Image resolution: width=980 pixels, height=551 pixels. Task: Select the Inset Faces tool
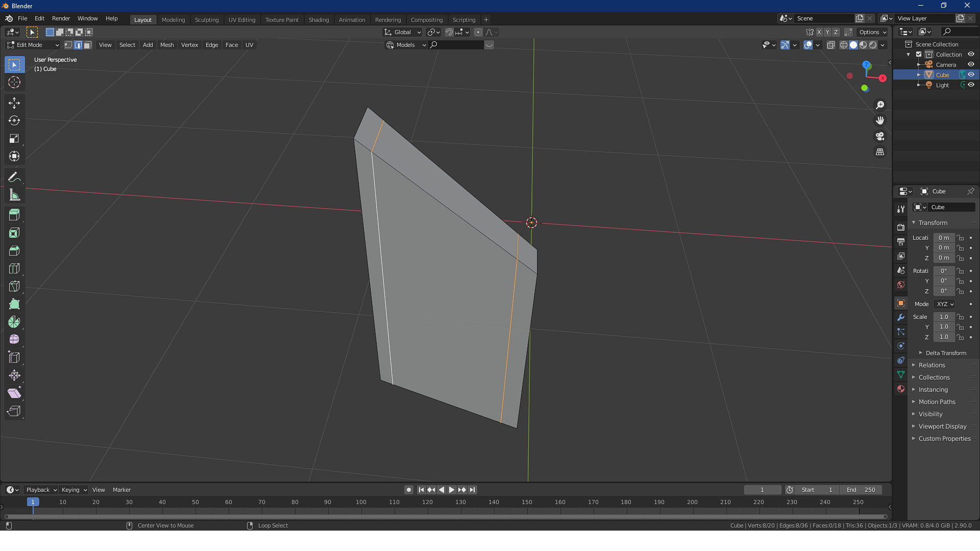pyautogui.click(x=14, y=233)
